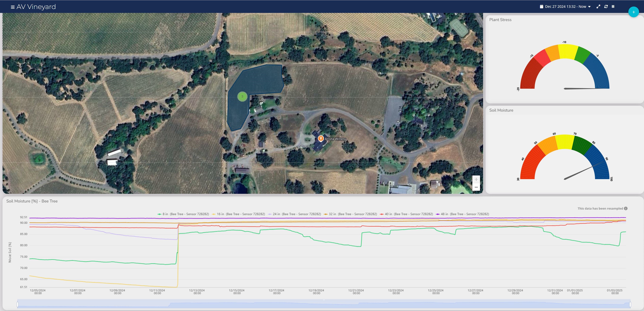Click the AV Vineyard title
The width and height of the screenshot is (644, 311).
[36, 7]
